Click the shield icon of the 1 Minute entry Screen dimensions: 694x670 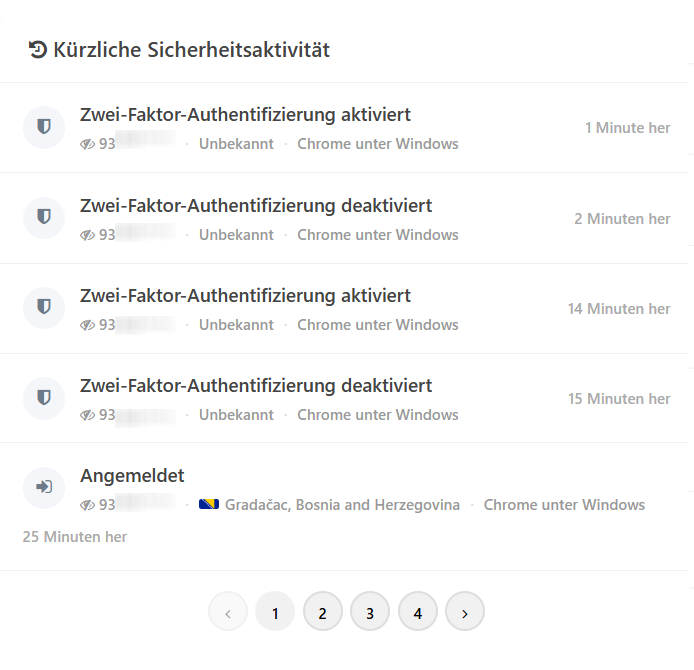pyautogui.click(x=44, y=127)
